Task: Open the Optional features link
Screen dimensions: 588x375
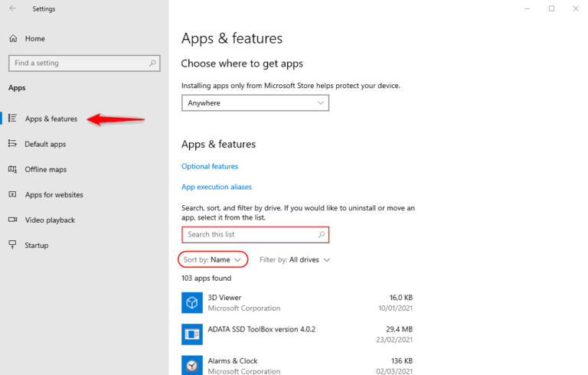Action: tap(210, 167)
